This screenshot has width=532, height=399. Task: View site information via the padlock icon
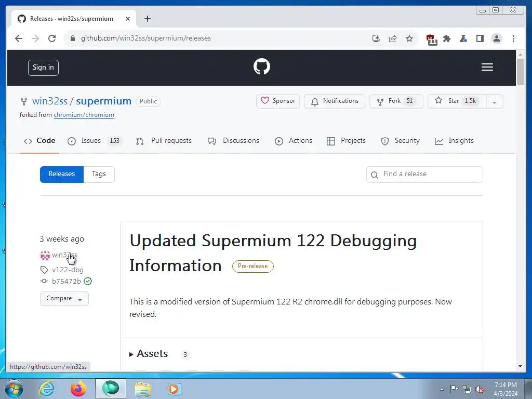(x=73, y=38)
